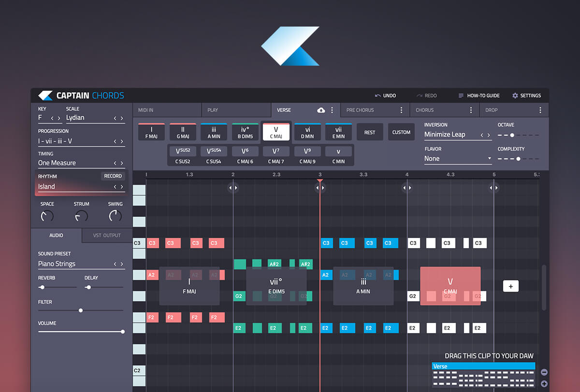The image size is (580, 392).
Task: Click the Delay slider handle
Action: point(88,287)
